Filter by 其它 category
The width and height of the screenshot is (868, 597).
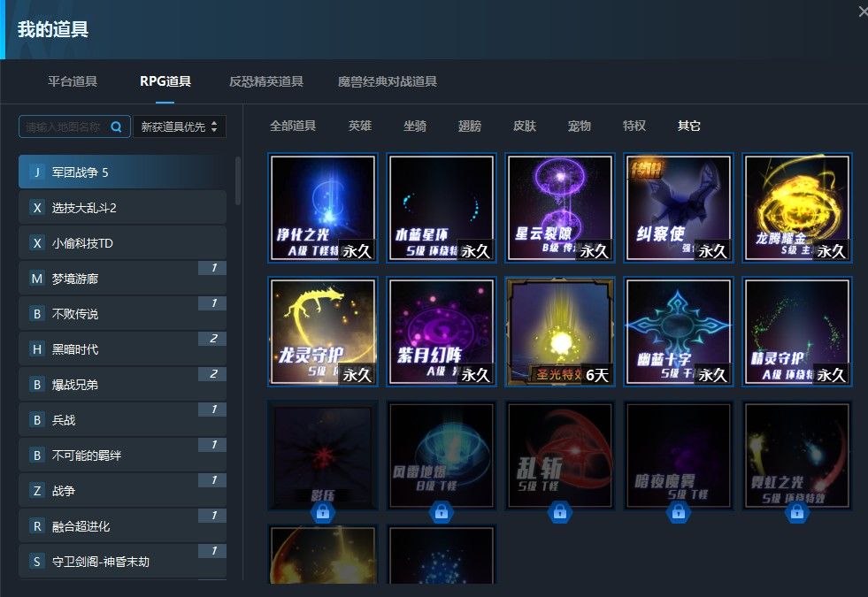(x=688, y=126)
